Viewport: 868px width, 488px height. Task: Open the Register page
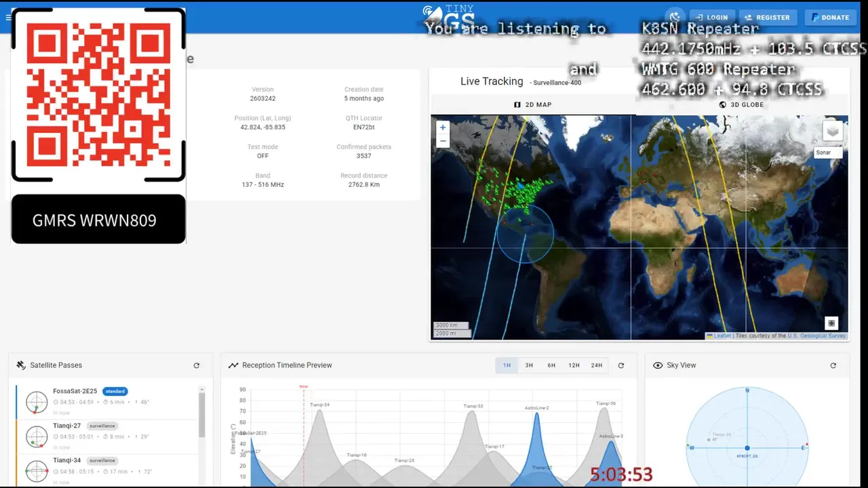[x=767, y=18]
